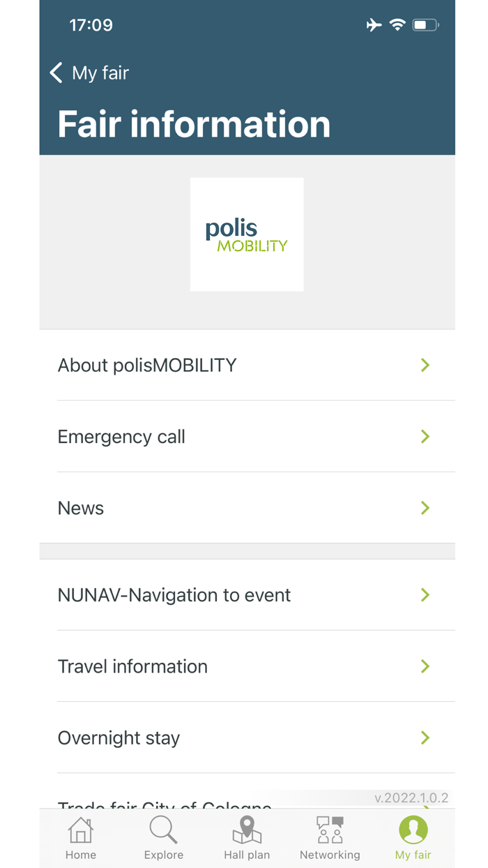
Task: Switch to the My fair tab
Action: [x=413, y=838]
